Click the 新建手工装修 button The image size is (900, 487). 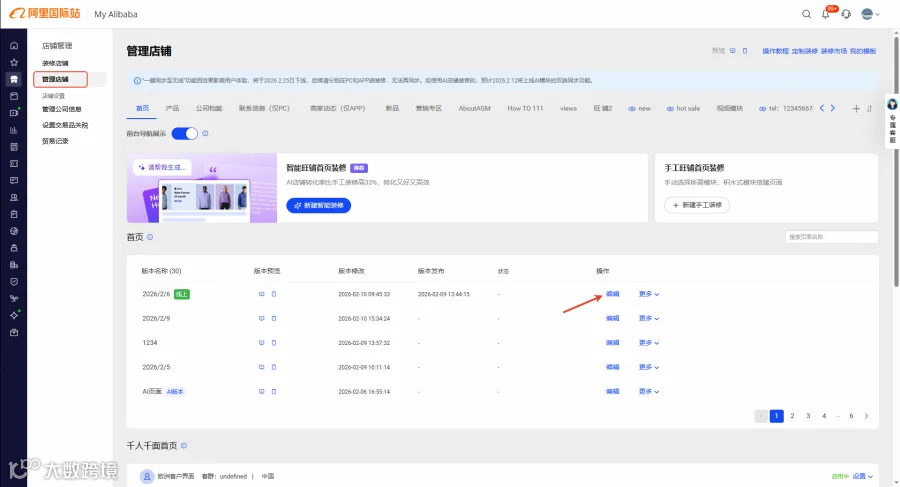(697, 205)
